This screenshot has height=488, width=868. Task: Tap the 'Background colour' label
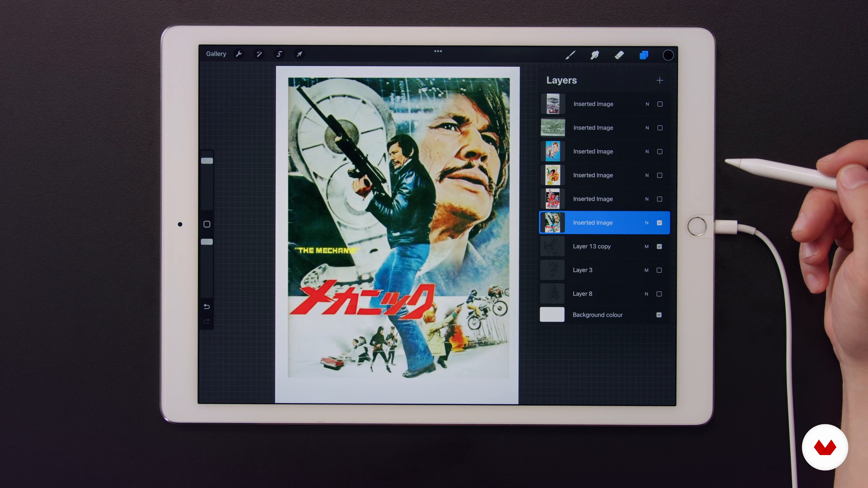point(597,315)
